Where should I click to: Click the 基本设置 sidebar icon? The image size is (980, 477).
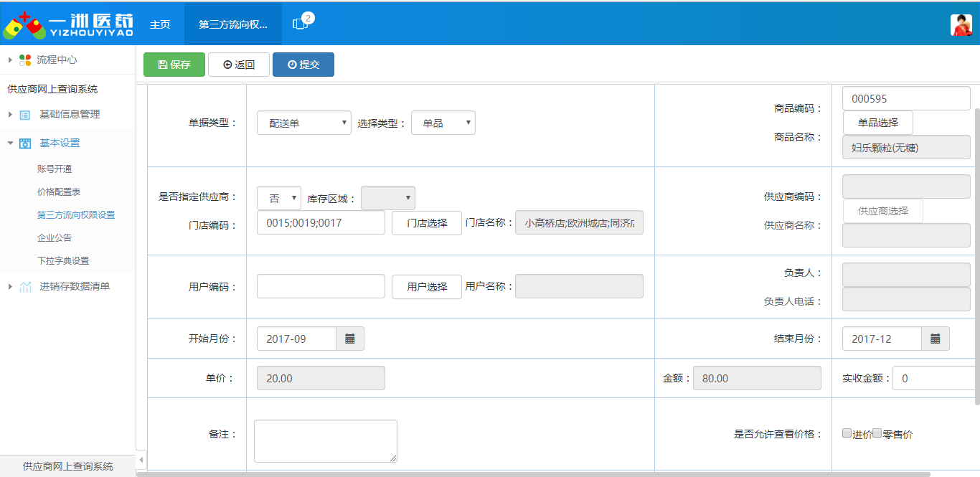pos(24,143)
